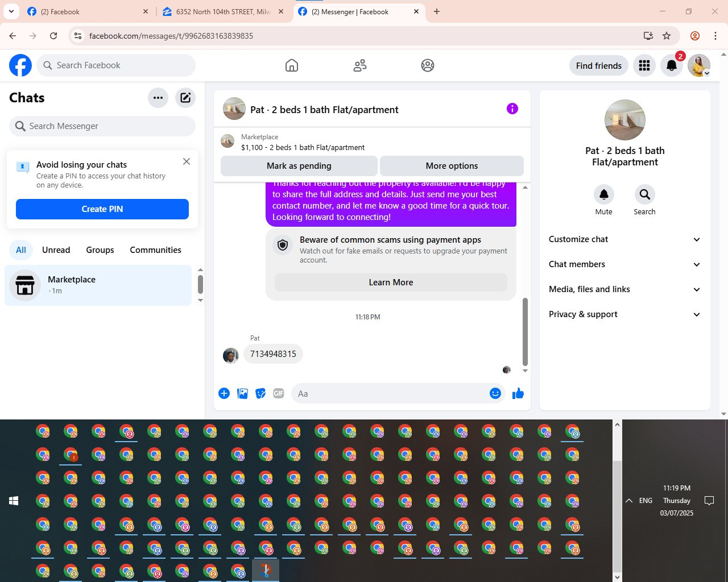Click the $1,100 marketplace listing link
The height and width of the screenshot is (582, 728).
(x=303, y=147)
